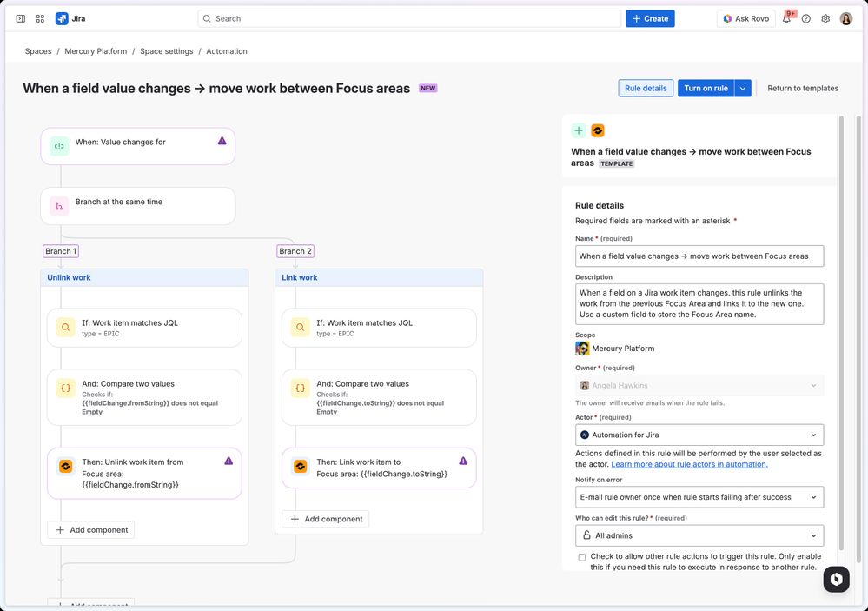Click the TEMPLATE badge in details panel
Viewport: 868px width, 611px height.
click(x=617, y=163)
